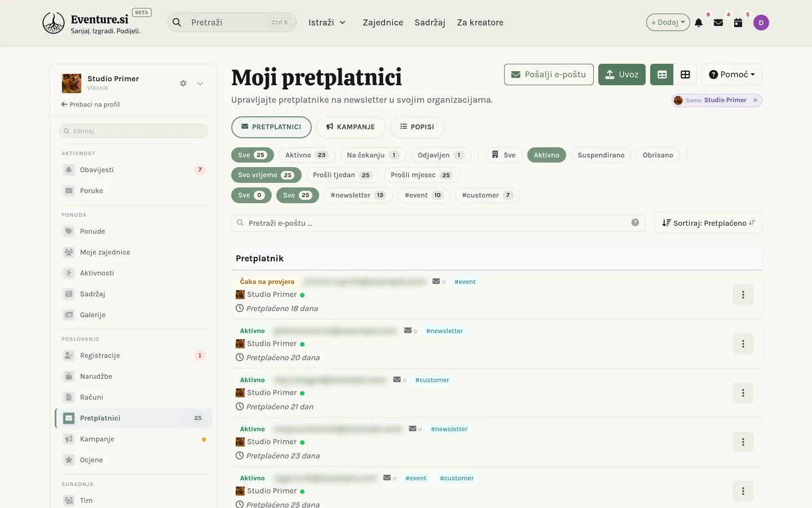Focus the Pretraži e-poštu search field
This screenshot has width=812, height=508.
pyautogui.click(x=438, y=223)
